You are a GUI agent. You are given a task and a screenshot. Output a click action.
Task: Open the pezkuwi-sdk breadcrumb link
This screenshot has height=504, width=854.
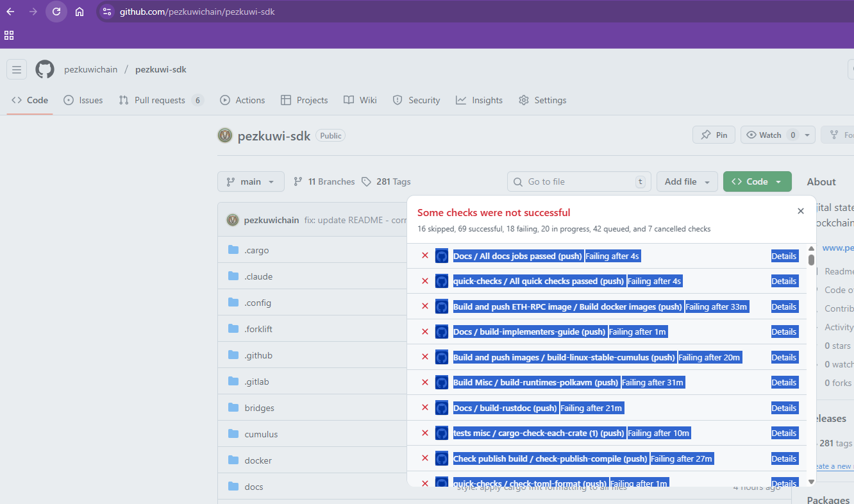pyautogui.click(x=161, y=69)
